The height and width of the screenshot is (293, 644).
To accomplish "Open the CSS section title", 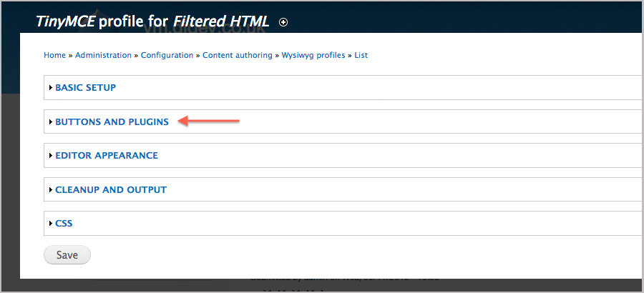I will 64,224.
